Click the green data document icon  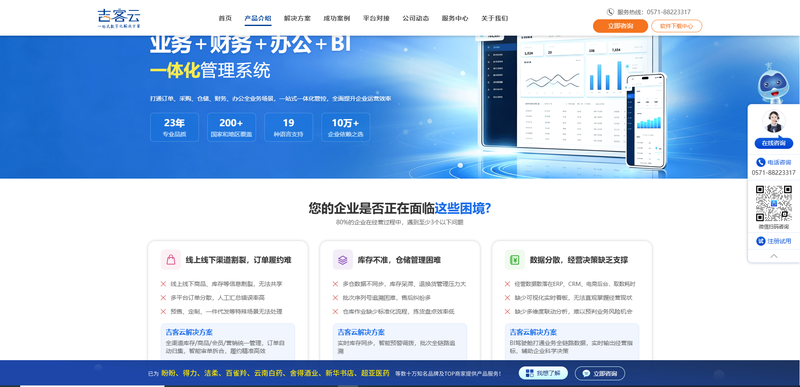(515, 260)
